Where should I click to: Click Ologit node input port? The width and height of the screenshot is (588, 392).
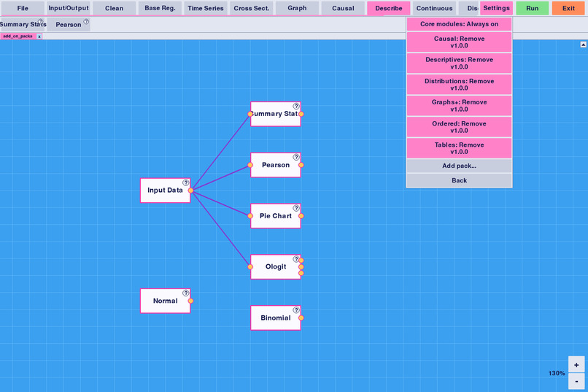click(250, 267)
